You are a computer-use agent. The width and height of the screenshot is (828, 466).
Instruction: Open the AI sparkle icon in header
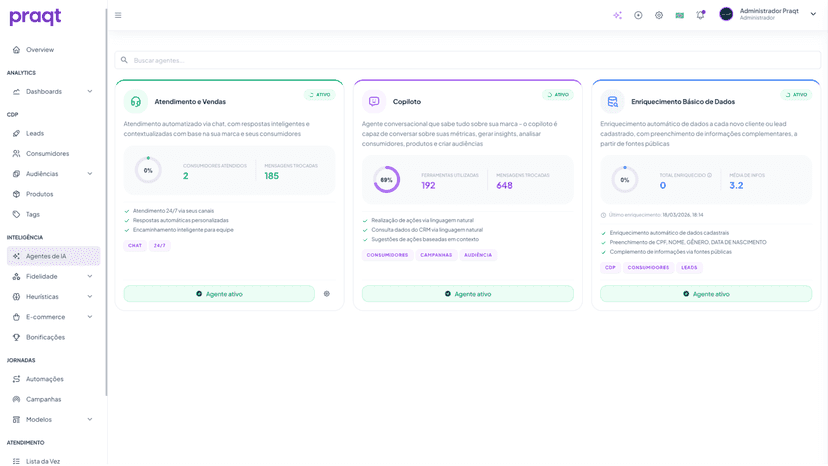point(617,15)
